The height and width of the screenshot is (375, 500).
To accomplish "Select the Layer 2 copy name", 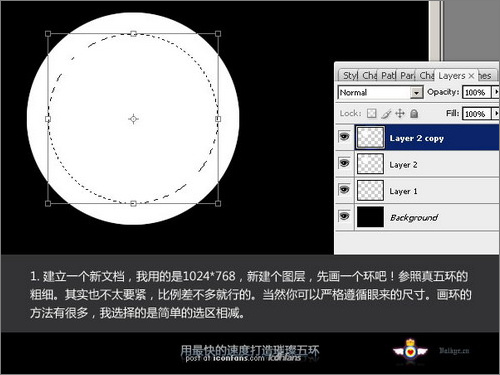I will coord(417,138).
